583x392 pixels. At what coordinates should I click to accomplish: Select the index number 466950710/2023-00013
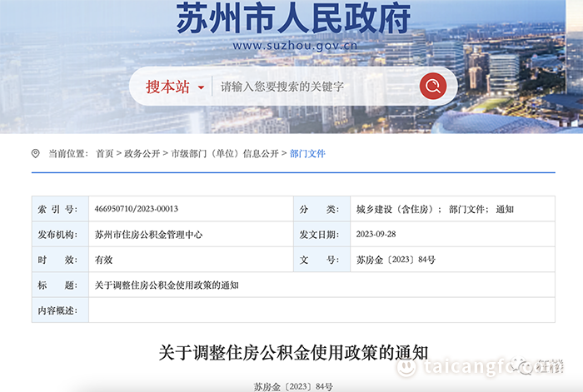coord(136,209)
